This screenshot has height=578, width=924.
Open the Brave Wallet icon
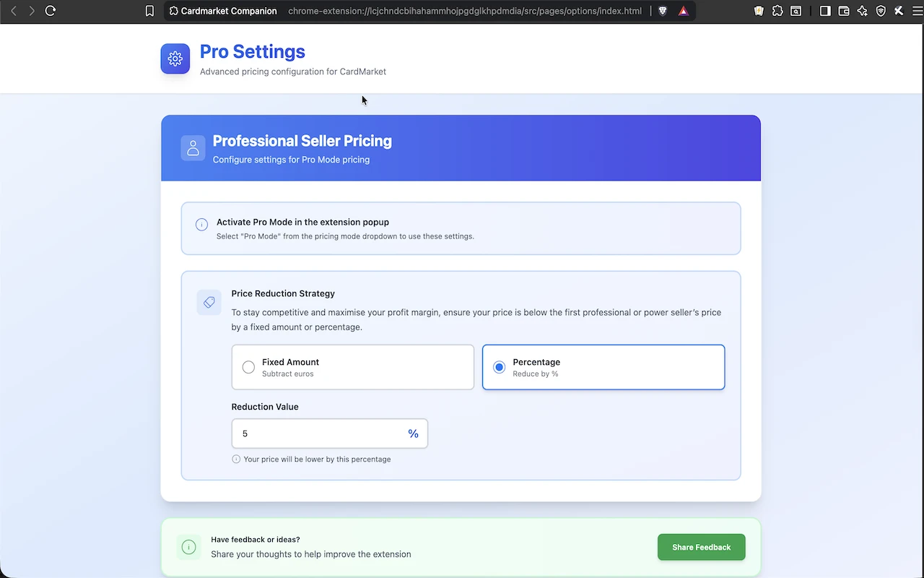pos(843,11)
